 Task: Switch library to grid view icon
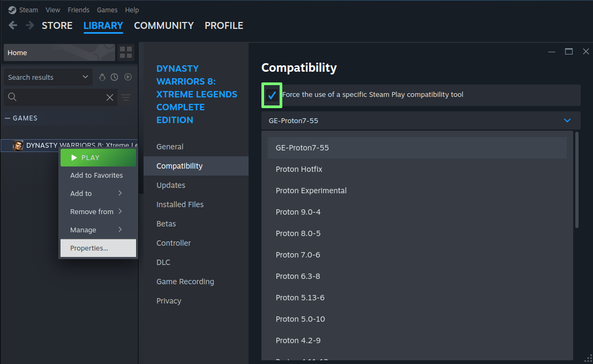click(x=125, y=52)
